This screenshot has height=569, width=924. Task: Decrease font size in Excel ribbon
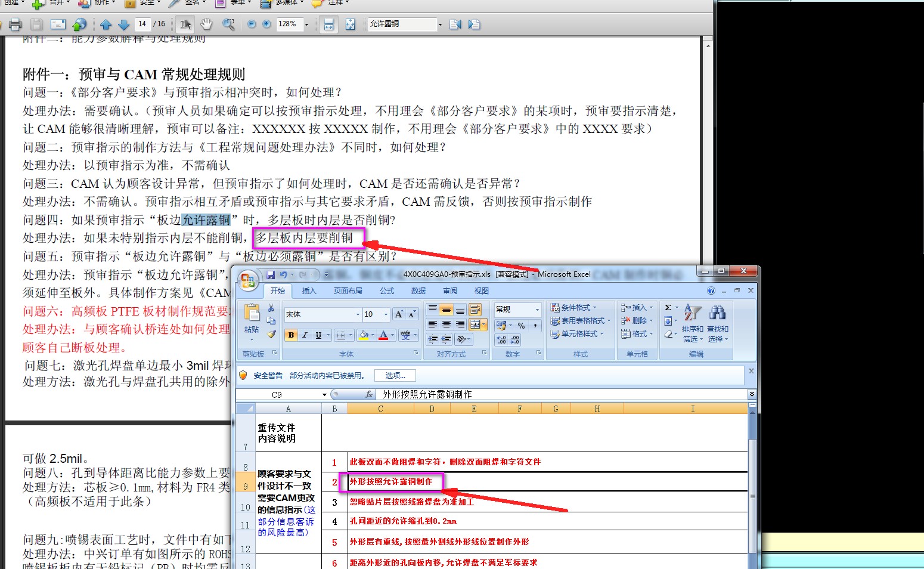coord(411,314)
